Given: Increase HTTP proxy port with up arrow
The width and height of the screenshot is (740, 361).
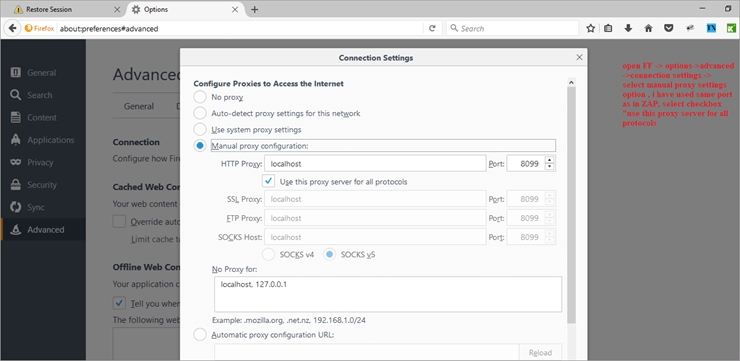Looking at the screenshot, I should (549, 160).
